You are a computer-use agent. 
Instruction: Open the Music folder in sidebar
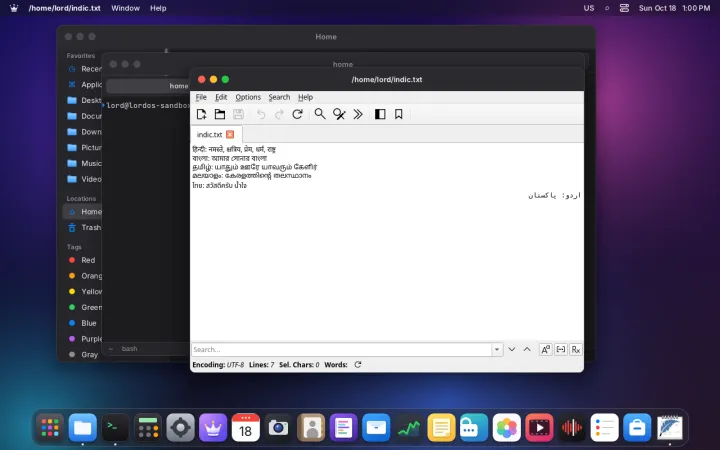pos(83,163)
